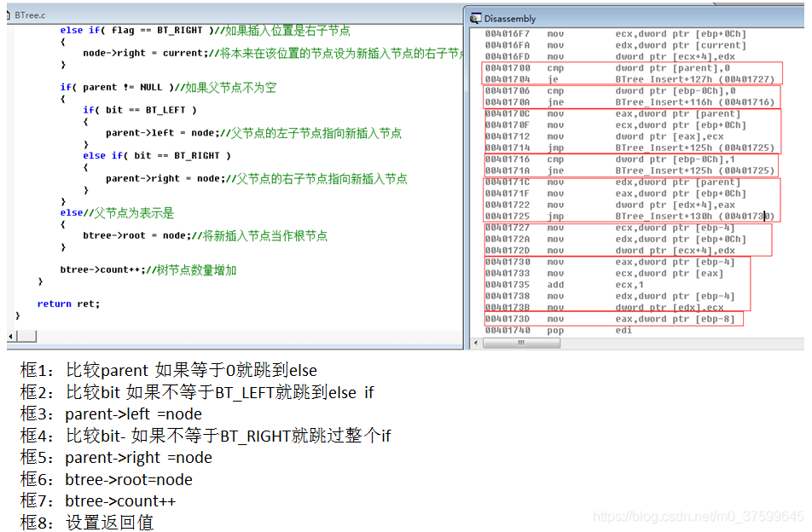Click the line 'btree->count++;'

pyautogui.click(x=148, y=269)
